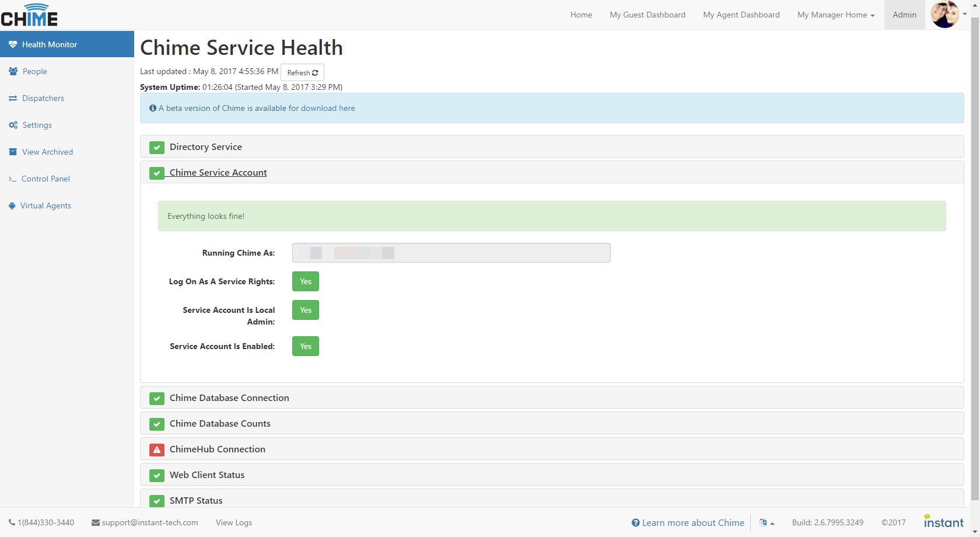Click the Instant logo in footer

click(943, 521)
